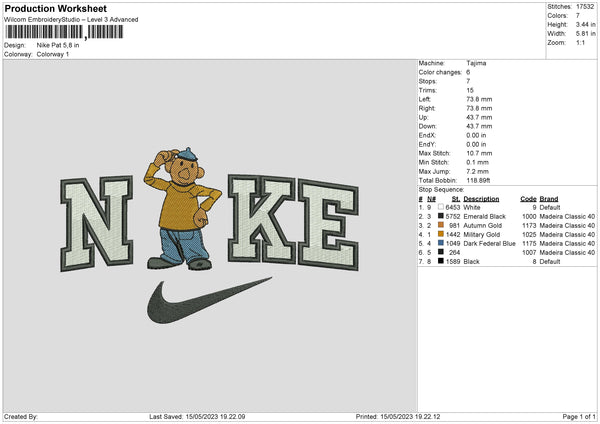Click the Black color swatch in row 7

(441, 261)
